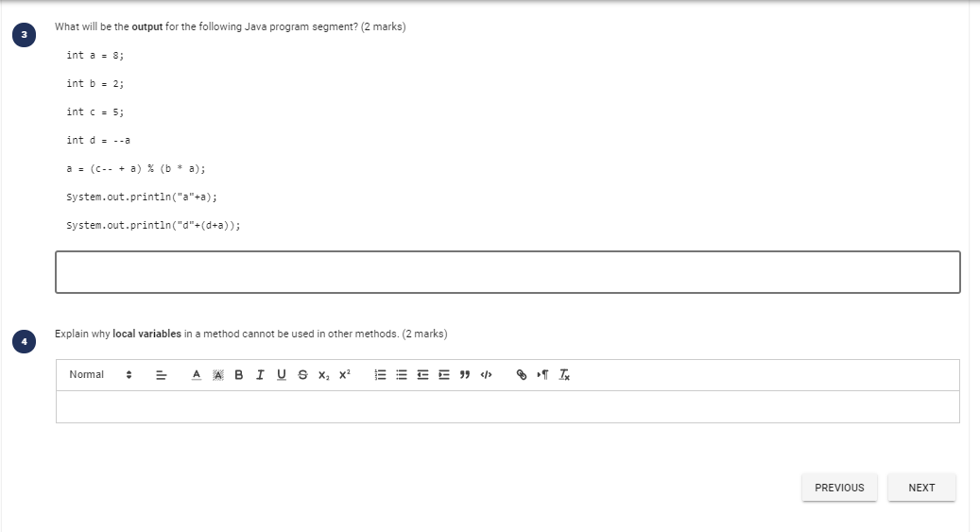This screenshot has width=980, height=532.
Task: Click the bold 'local variables' text
Action: click(146, 334)
